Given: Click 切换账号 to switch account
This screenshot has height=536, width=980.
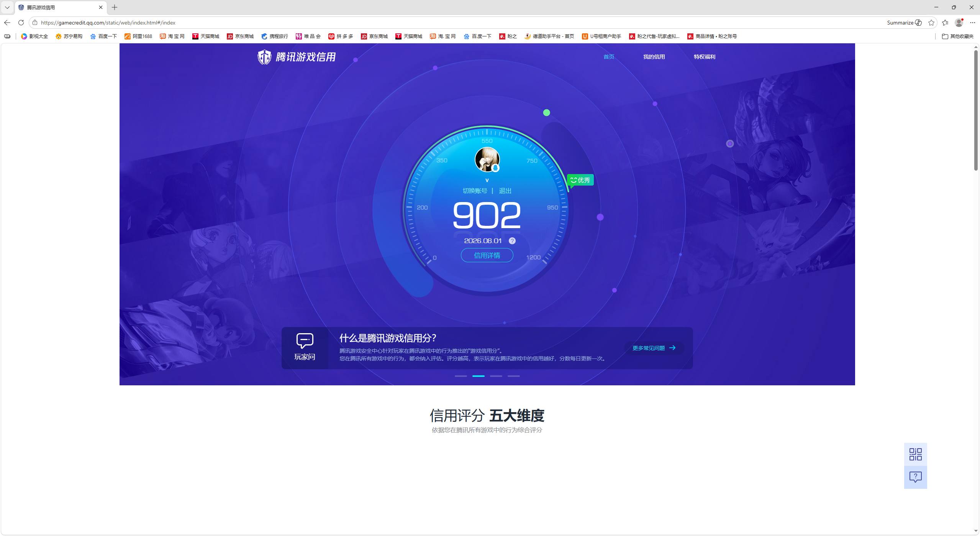Looking at the screenshot, I should click(475, 191).
